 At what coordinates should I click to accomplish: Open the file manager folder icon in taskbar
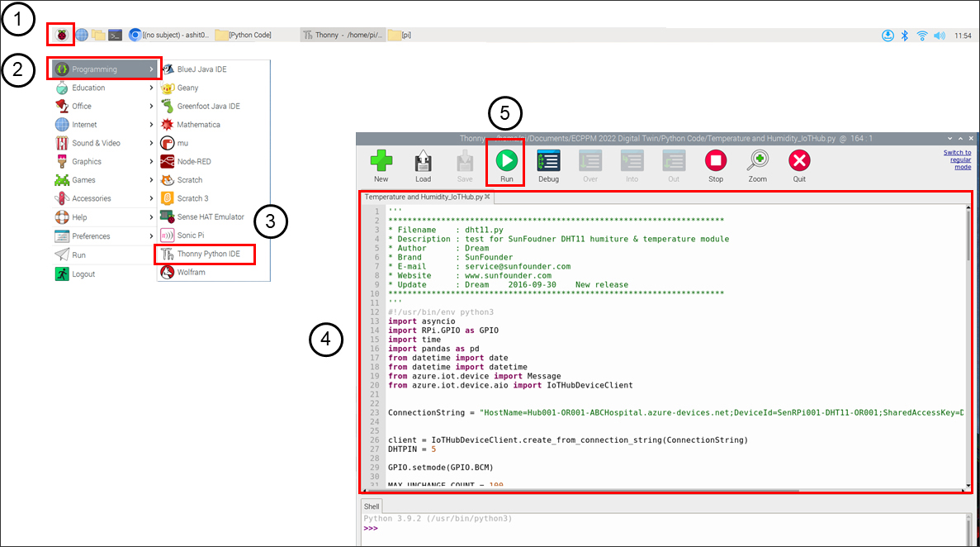coord(98,35)
